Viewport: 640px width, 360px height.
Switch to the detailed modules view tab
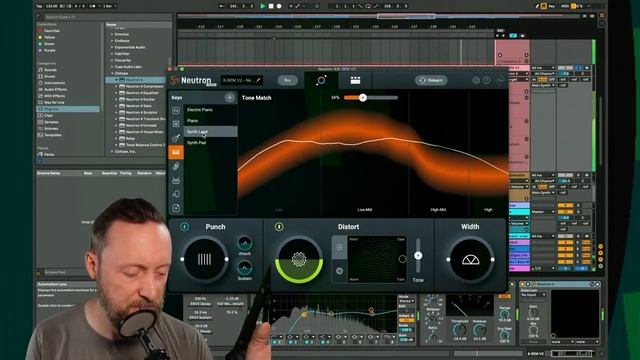coord(355,80)
